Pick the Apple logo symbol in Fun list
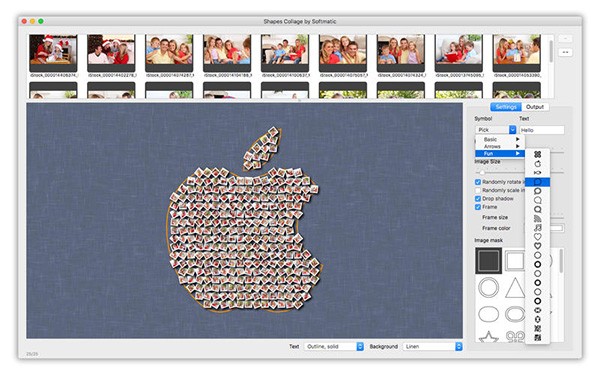Screen dimensions: 600x375 tap(538, 164)
